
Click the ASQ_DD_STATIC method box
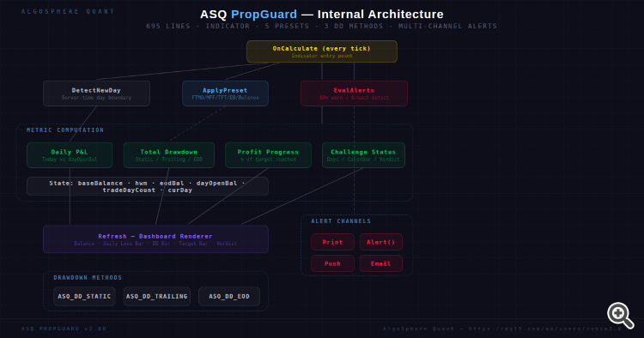(x=84, y=296)
